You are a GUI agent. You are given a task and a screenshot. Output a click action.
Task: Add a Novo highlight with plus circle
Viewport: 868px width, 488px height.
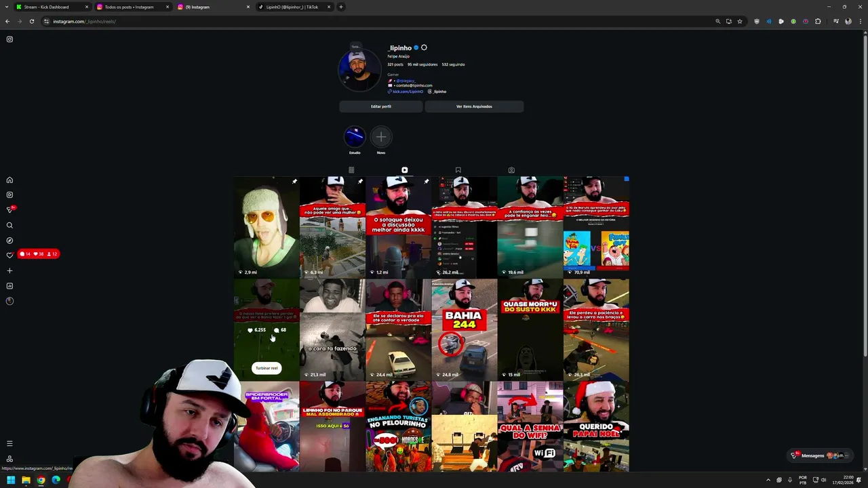point(381,137)
